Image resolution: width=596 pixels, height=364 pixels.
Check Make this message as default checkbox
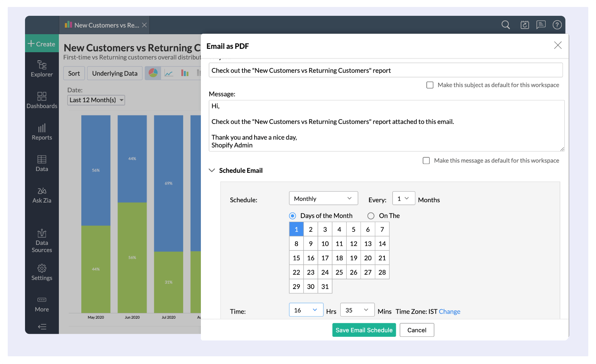[x=426, y=161]
